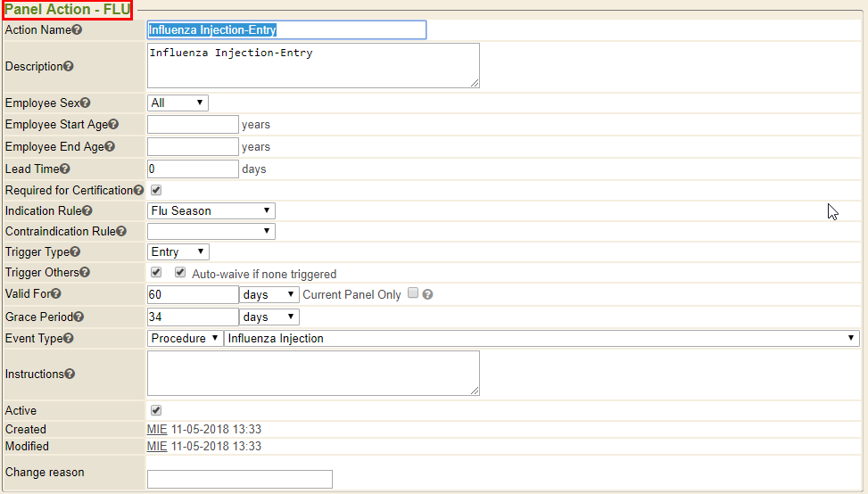
Task: Open Valid For days unit dropdown
Action: coord(269,294)
